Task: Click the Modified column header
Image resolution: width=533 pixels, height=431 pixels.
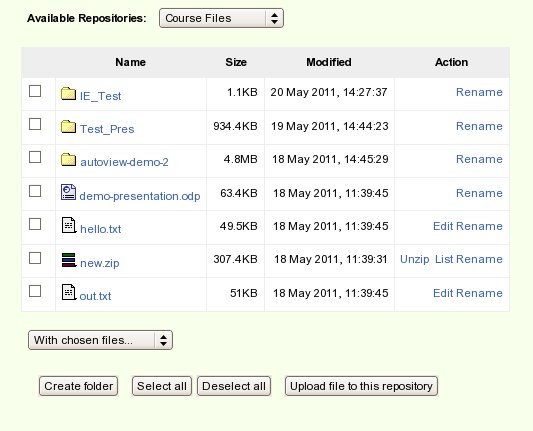Action: pyautogui.click(x=329, y=62)
